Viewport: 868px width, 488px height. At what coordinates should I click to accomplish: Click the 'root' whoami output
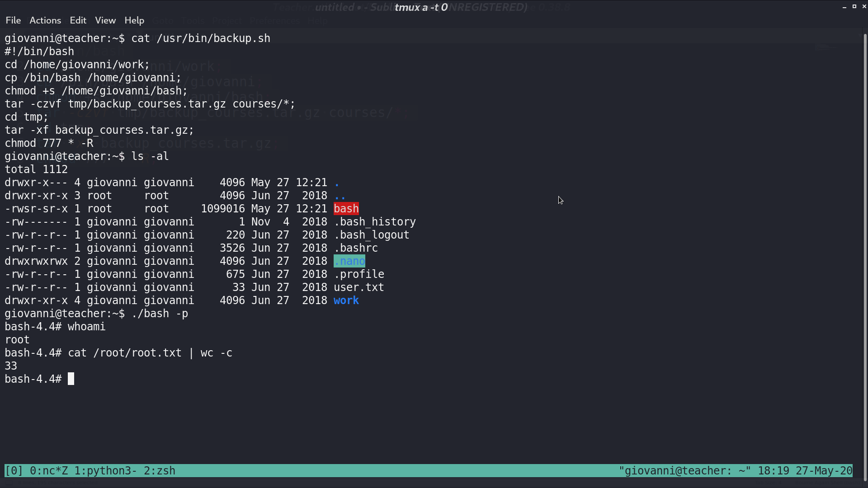[17, 340]
